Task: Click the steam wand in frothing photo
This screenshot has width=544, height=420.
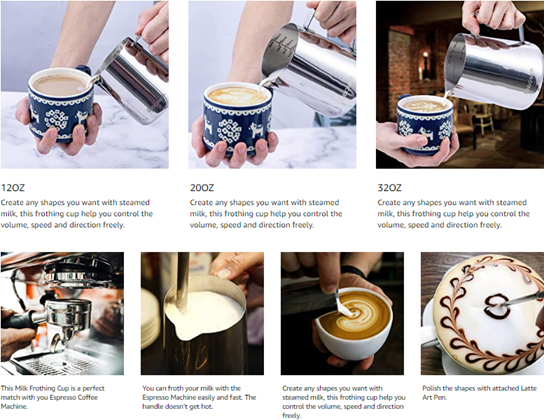Action: [182, 281]
